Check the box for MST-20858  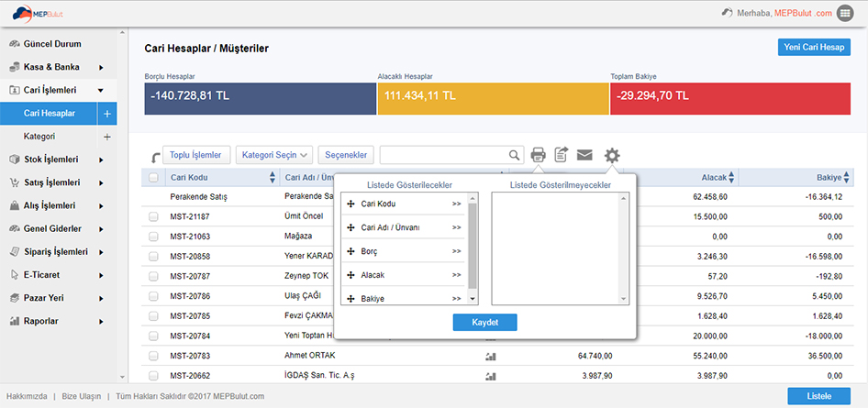153,257
